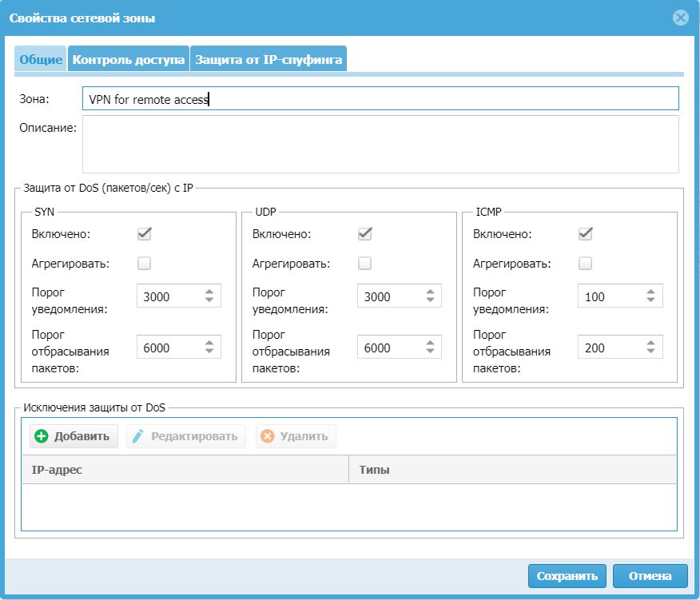Click the Удалить exception button

coord(296,436)
